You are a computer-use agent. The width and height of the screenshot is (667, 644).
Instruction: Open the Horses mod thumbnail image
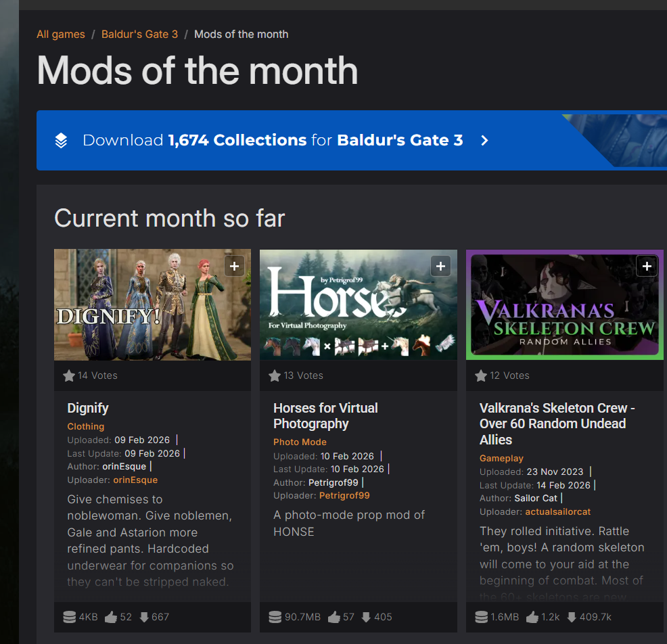pyautogui.click(x=359, y=304)
